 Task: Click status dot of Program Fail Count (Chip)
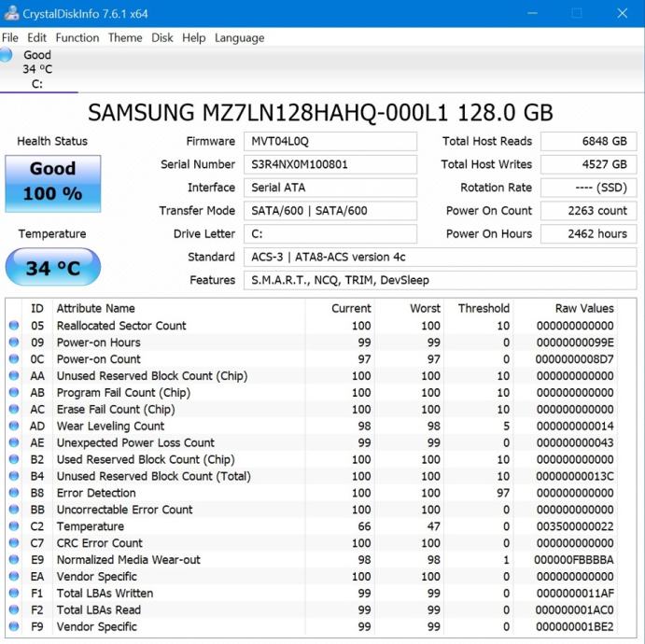(14, 392)
